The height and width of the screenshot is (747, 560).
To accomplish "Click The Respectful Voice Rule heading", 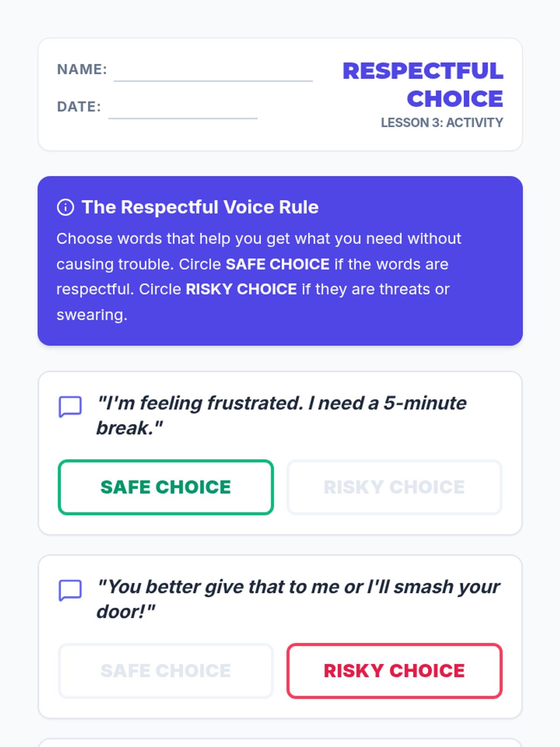I will 200,207.
